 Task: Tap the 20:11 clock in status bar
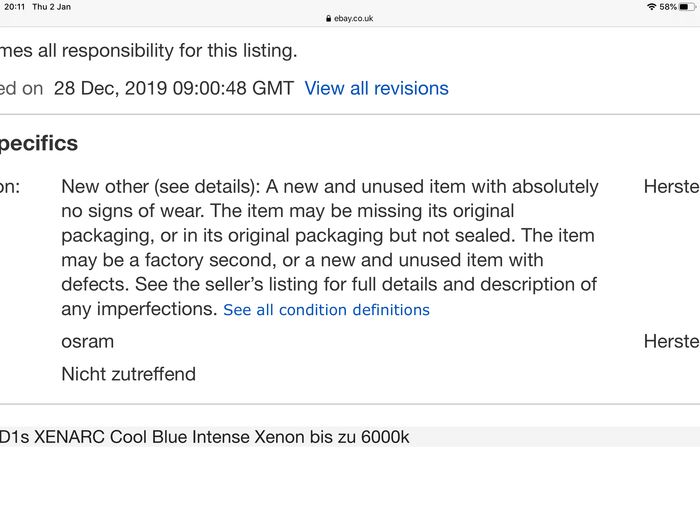click(15, 7)
